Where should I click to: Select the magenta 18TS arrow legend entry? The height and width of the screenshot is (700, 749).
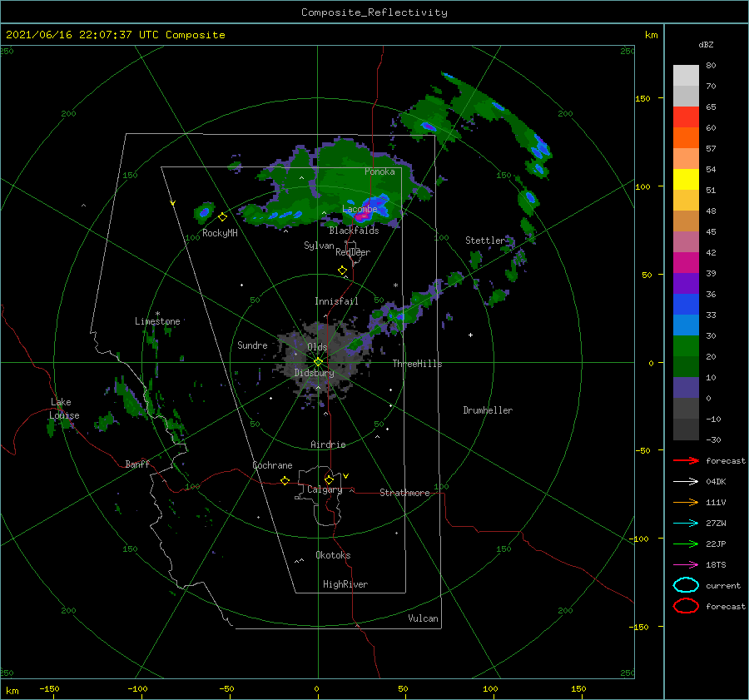click(x=686, y=565)
